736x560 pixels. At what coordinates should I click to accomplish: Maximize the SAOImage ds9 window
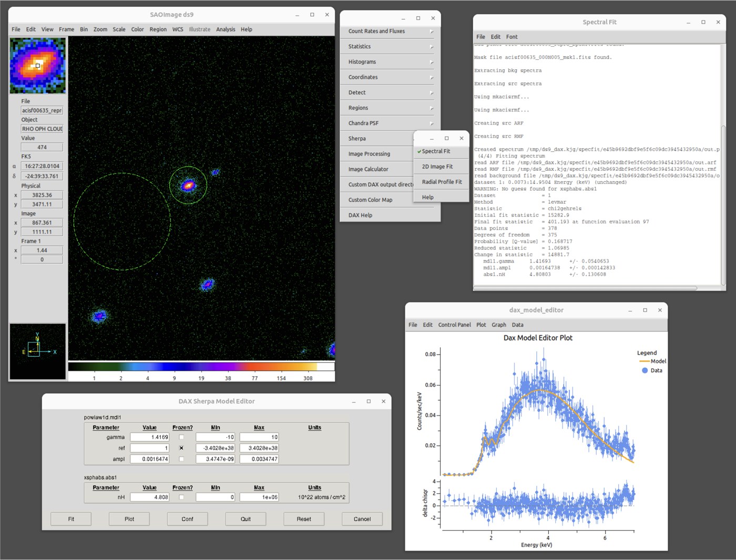(x=312, y=15)
